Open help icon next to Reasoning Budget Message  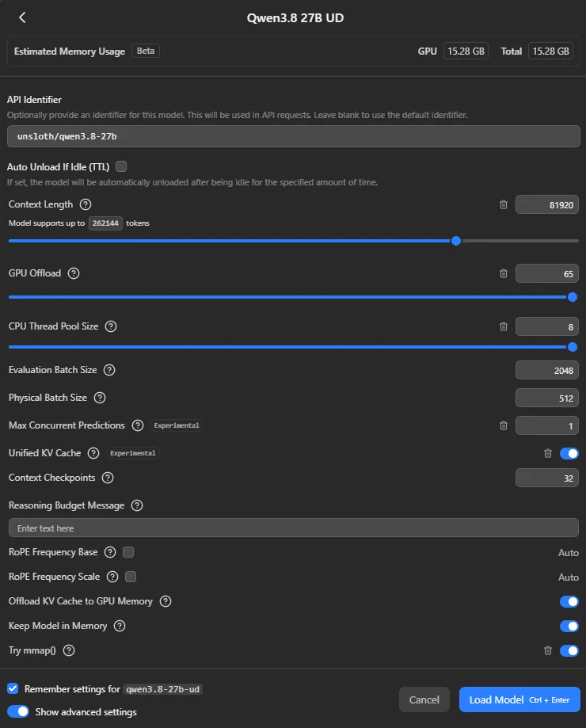137,505
